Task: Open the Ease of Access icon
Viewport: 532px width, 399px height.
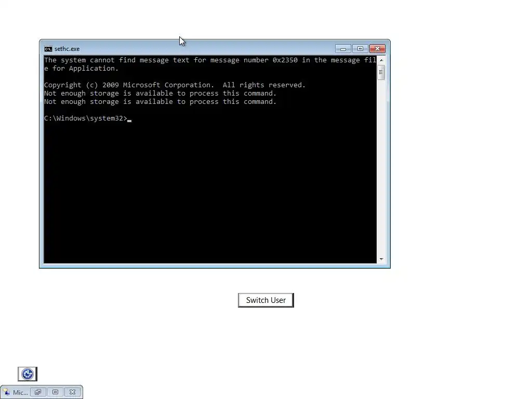Action: pos(28,374)
